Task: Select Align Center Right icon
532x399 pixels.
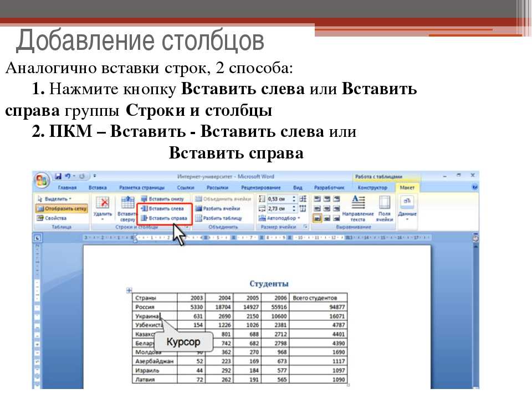Action: [x=336, y=208]
